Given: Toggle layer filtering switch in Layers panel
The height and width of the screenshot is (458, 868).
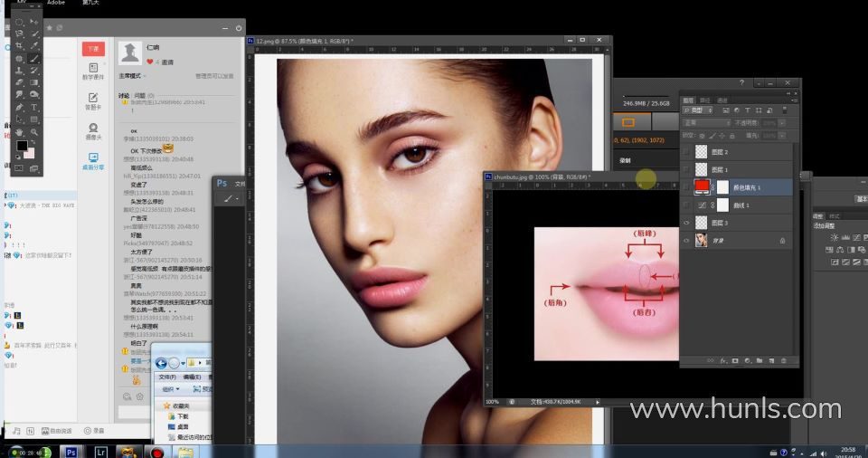Looking at the screenshot, I should coord(785,110).
